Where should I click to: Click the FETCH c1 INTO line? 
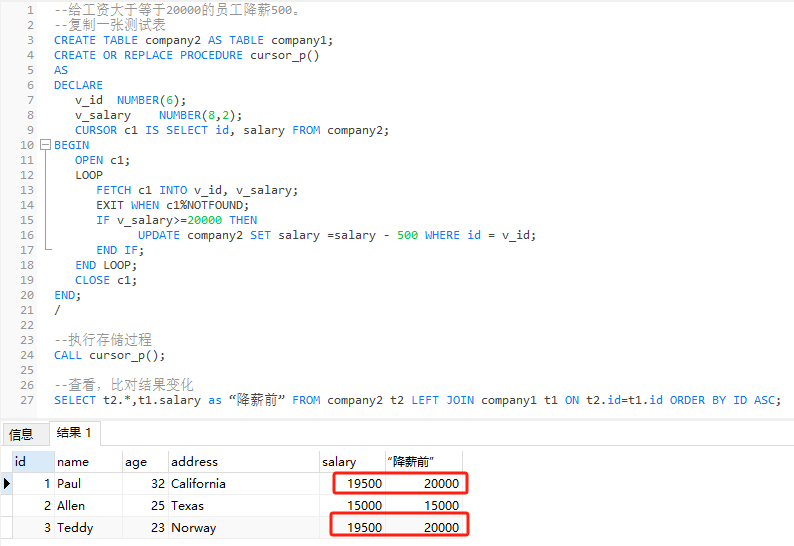[x=197, y=190]
